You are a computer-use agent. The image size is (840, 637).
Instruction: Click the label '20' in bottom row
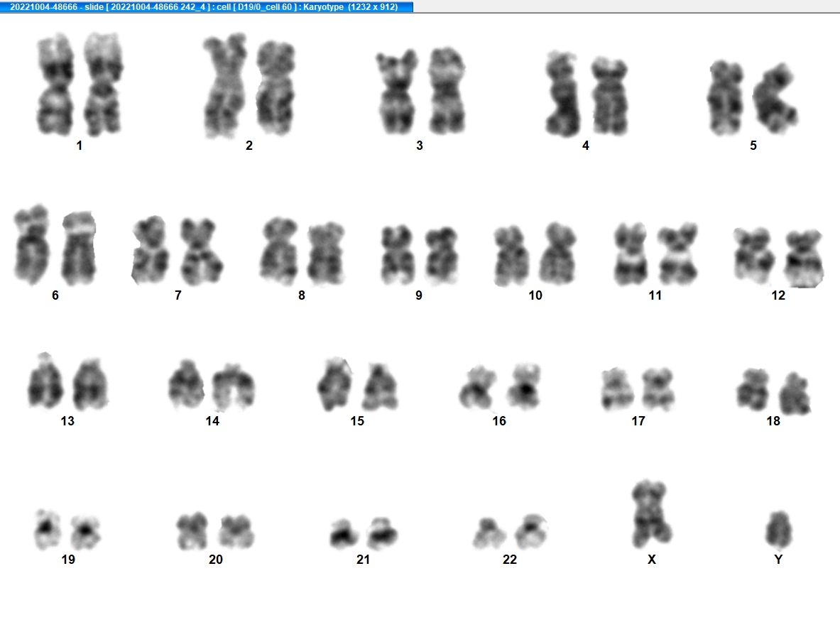pyautogui.click(x=215, y=560)
